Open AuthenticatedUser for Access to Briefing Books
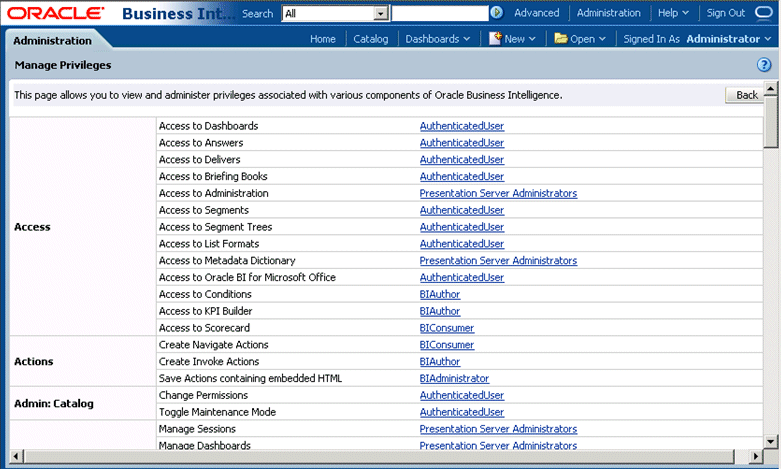The image size is (781, 469). coord(462,177)
